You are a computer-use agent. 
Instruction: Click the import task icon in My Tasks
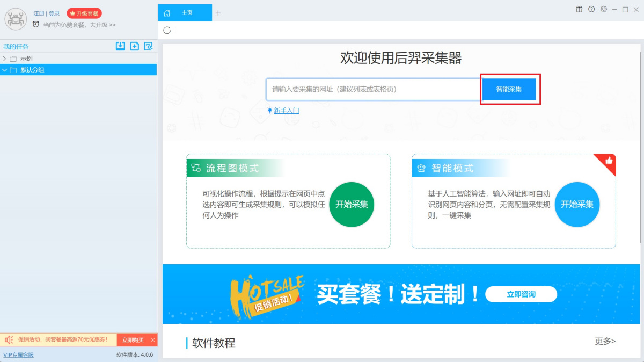120,46
